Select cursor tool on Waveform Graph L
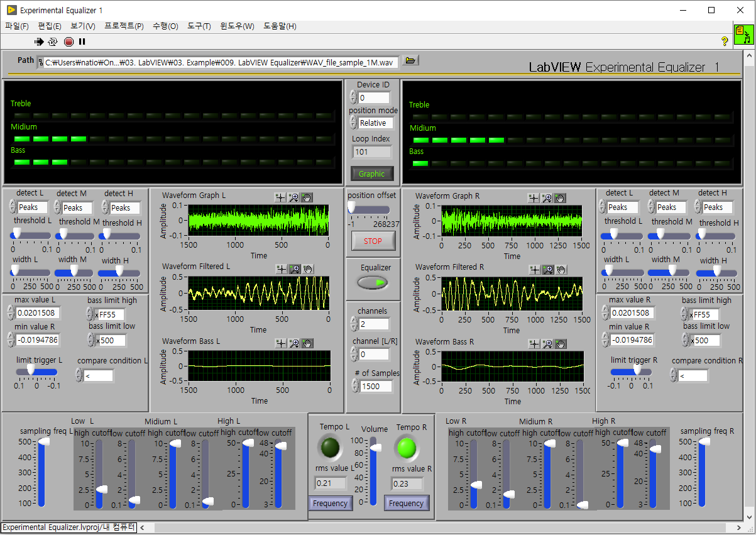Image resolution: width=756 pixels, height=535 pixels. pos(280,197)
